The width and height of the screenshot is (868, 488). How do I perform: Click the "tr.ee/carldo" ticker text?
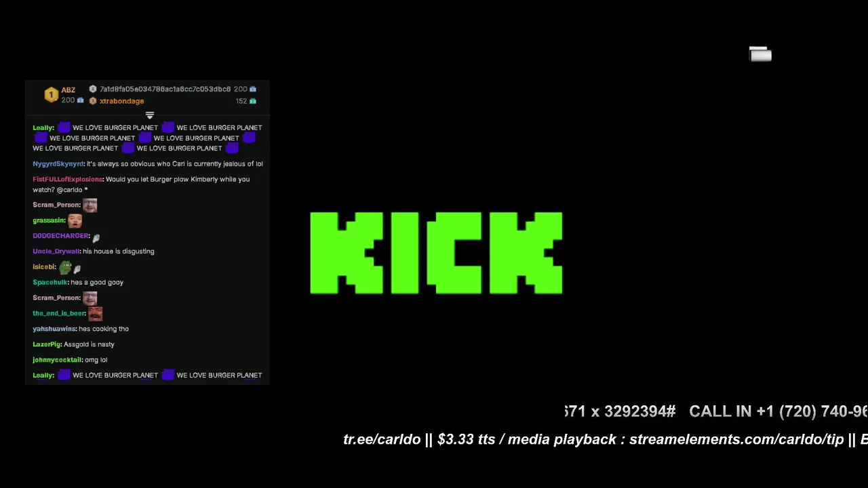tap(382, 439)
